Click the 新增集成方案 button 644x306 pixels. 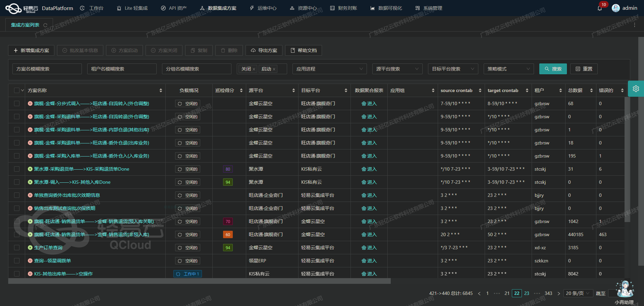tap(31, 50)
